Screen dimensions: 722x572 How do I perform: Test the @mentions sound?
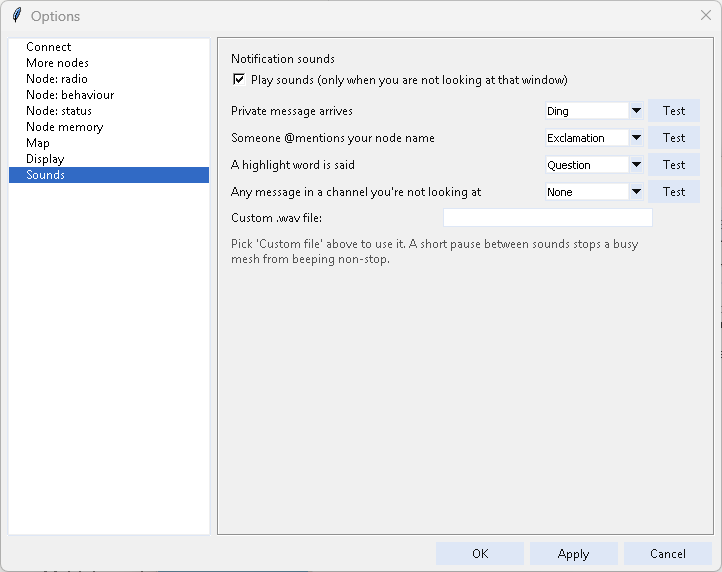click(674, 138)
